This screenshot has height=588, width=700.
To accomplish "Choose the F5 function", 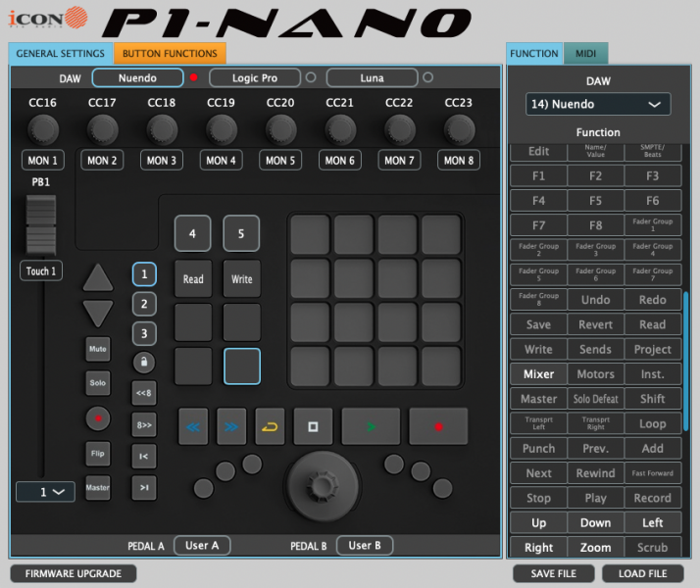I will point(595,201).
